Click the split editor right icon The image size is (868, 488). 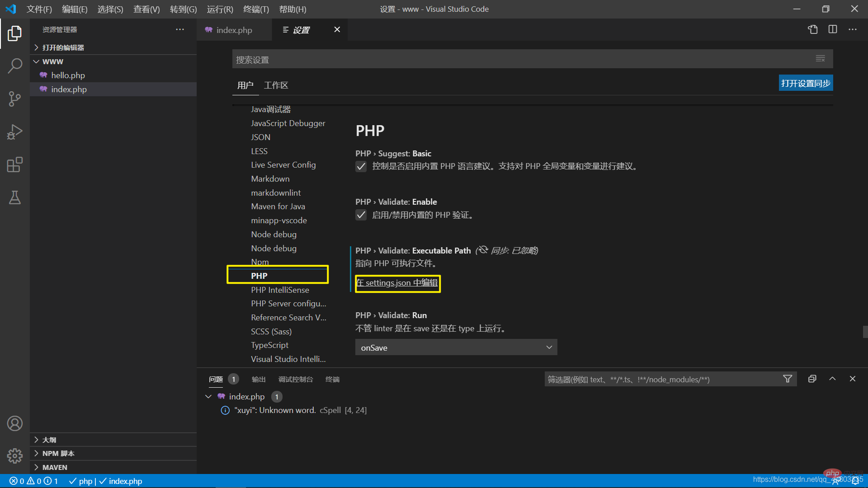832,29
